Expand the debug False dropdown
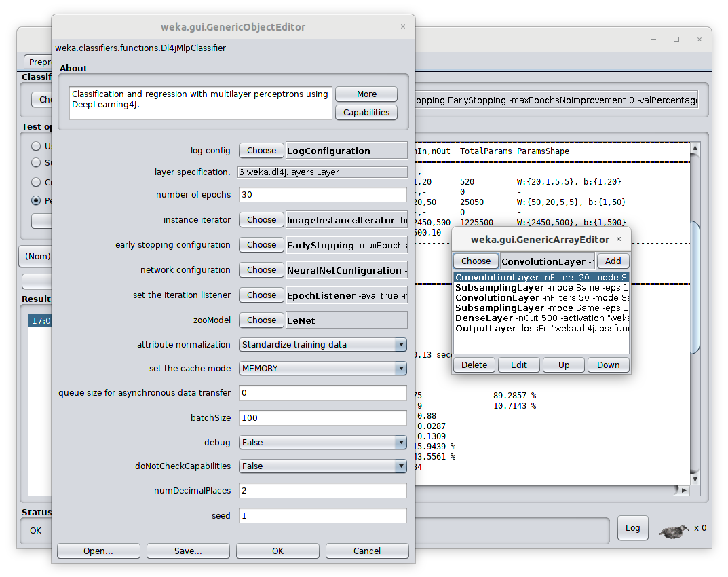The height and width of the screenshot is (577, 728). (323, 442)
